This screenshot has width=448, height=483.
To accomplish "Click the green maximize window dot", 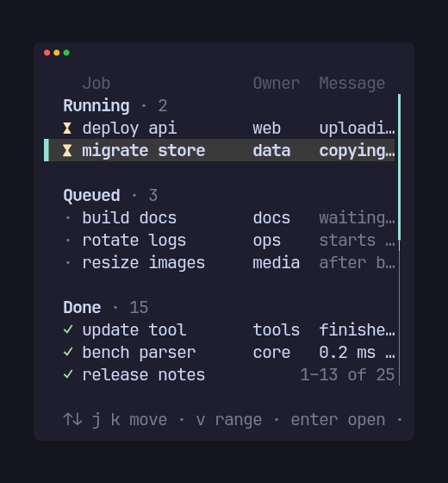I will point(66,53).
